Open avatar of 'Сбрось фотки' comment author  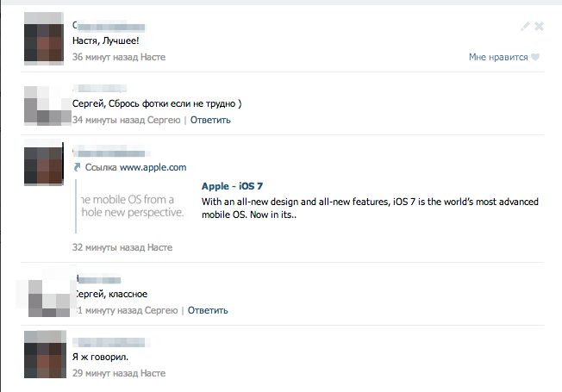[47, 105]
